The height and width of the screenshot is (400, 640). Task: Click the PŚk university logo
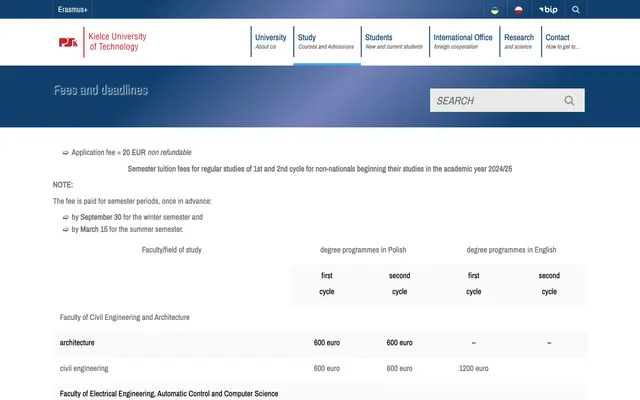coord(68,42)
